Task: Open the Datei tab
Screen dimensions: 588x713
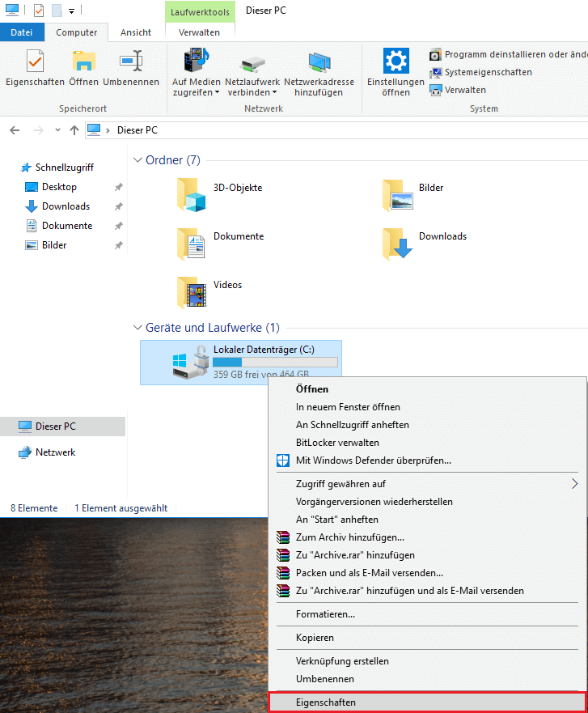Action: click(x=22, y=32)
